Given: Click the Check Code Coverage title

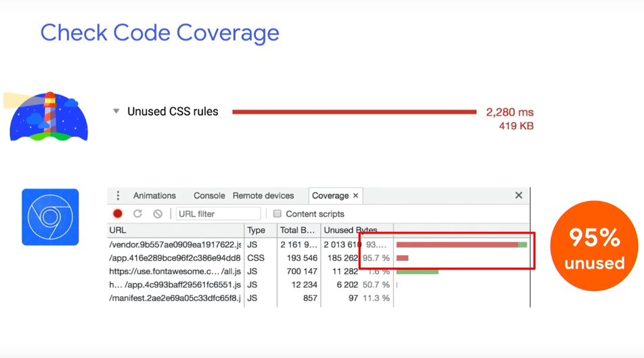Looking at the screenshot, I should (160, 32).
